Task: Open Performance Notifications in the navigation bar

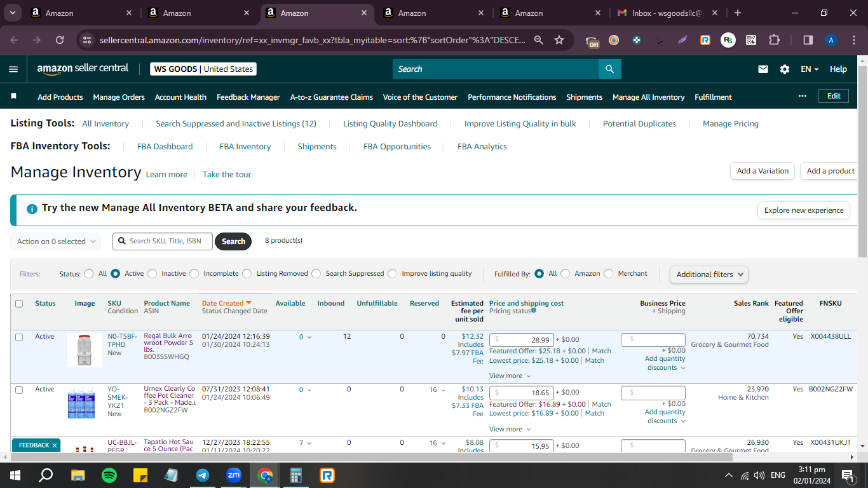Action: [x=512, y=97]
